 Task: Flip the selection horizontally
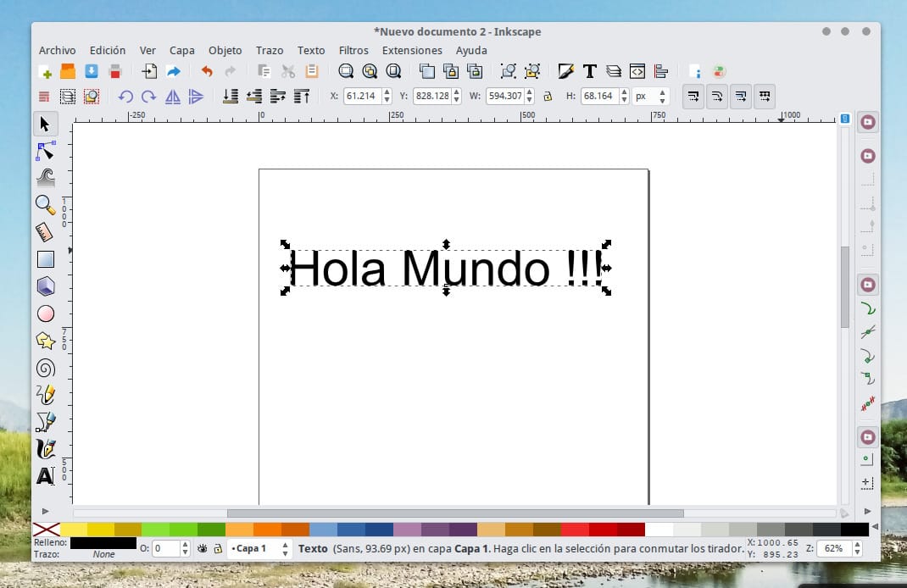pos(171,96)
